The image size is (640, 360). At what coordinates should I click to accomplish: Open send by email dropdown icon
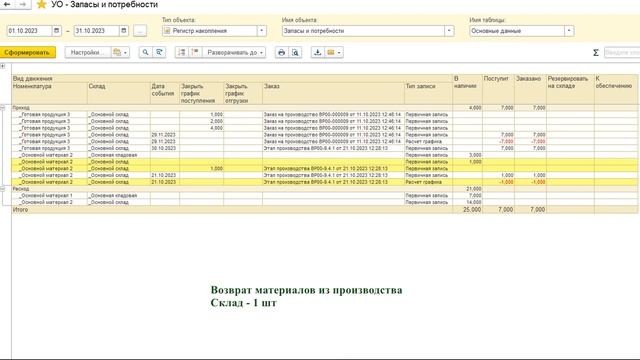pyautogui.click(x=334, y=52)
